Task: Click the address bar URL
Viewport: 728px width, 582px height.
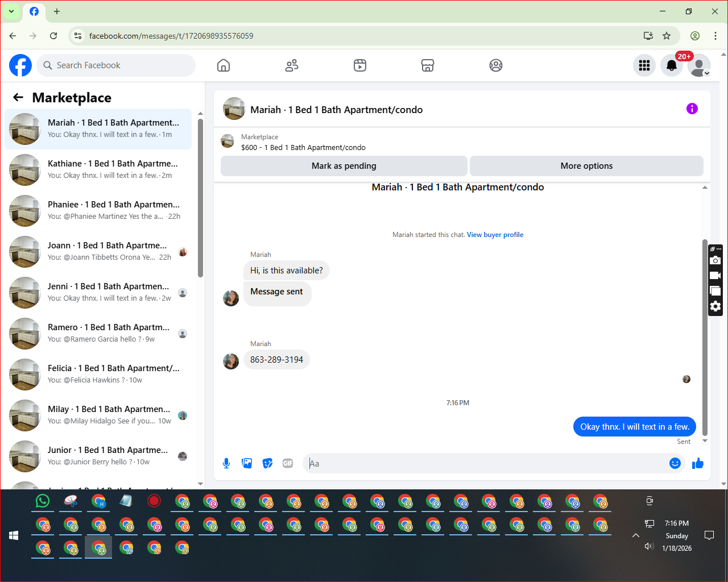Action: 171,36
